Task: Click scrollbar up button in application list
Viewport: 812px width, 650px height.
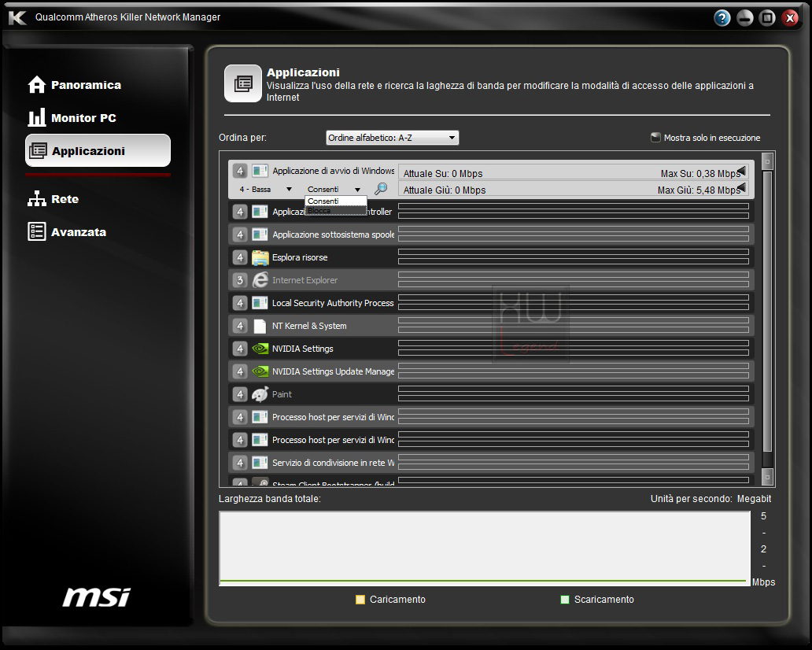Action: (767, 161)
